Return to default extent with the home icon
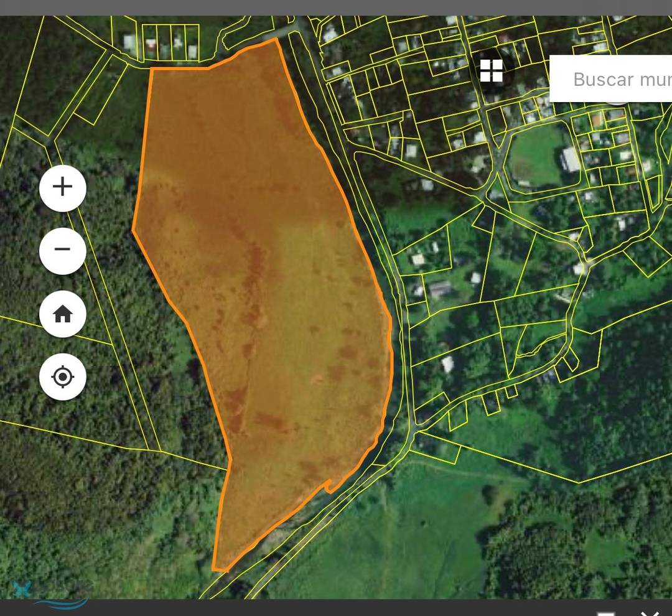 (x=62, y=315)
